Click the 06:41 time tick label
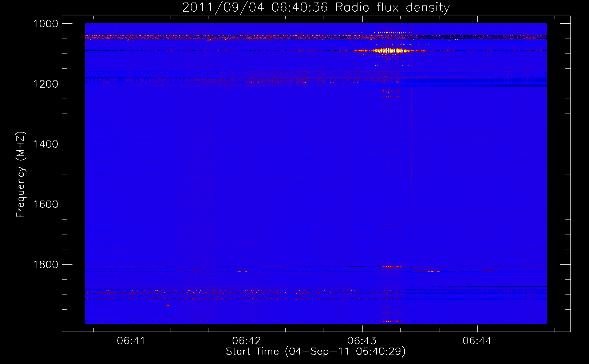589x364 pixels. [x=131, y=341]
